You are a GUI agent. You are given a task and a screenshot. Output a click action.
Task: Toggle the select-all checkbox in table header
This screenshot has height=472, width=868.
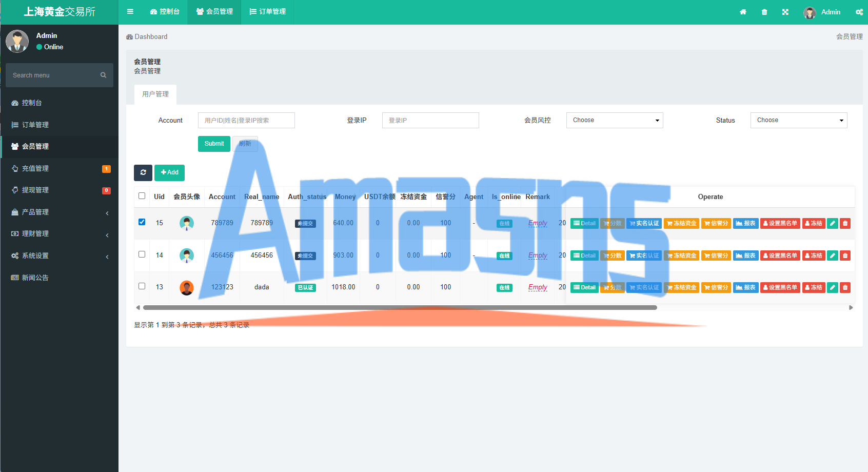142,196
